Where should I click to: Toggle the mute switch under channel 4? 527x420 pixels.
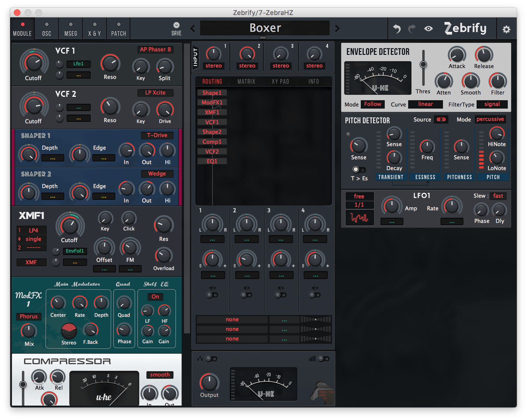pos(315,295)
